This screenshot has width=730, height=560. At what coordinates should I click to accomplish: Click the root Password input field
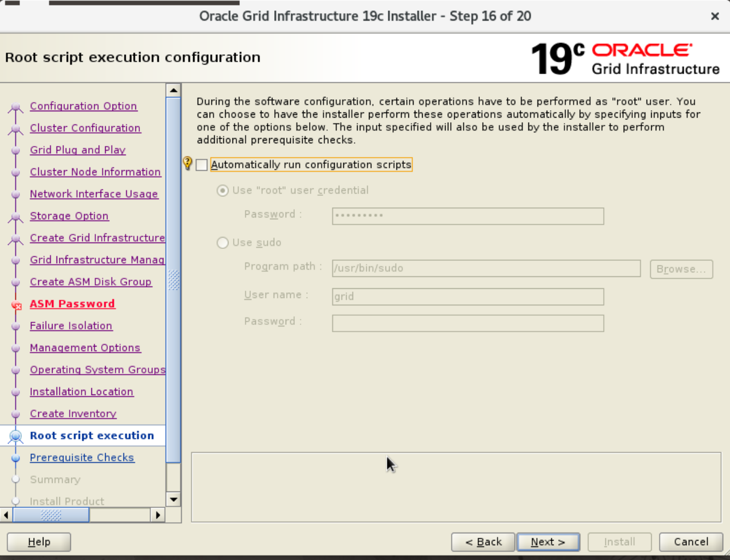pyautogui.click(x=468, y=216)
